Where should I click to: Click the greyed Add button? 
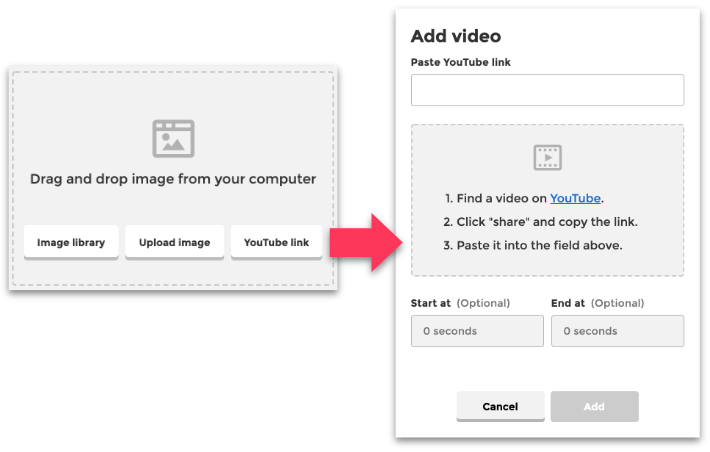coord(595,406)
